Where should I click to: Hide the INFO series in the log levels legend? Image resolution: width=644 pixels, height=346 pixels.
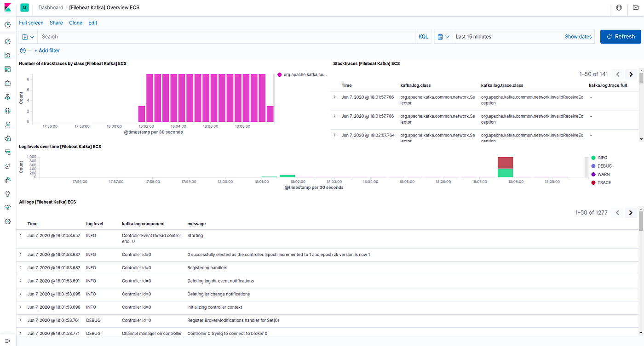[599, 158]
